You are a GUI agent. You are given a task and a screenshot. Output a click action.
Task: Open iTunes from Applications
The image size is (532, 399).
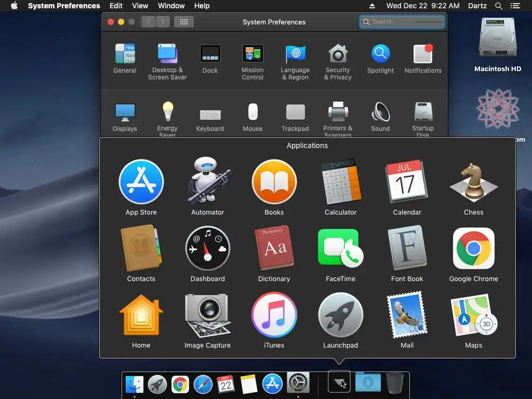point(274,315)
